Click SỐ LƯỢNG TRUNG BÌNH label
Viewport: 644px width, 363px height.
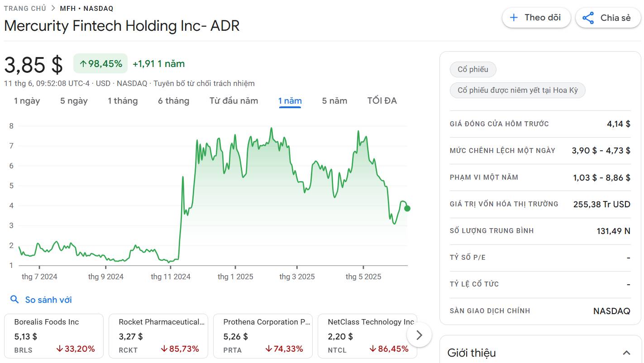click(491, 231)
